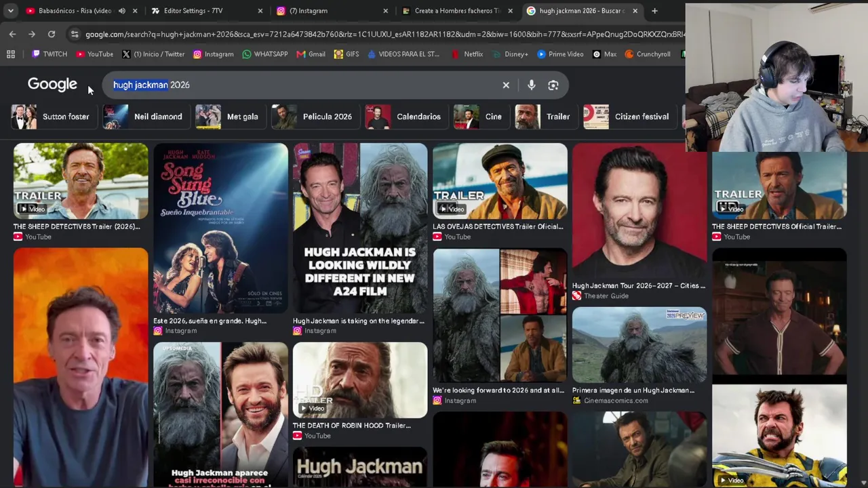Open the GIFS bookmark

(347, 54)
